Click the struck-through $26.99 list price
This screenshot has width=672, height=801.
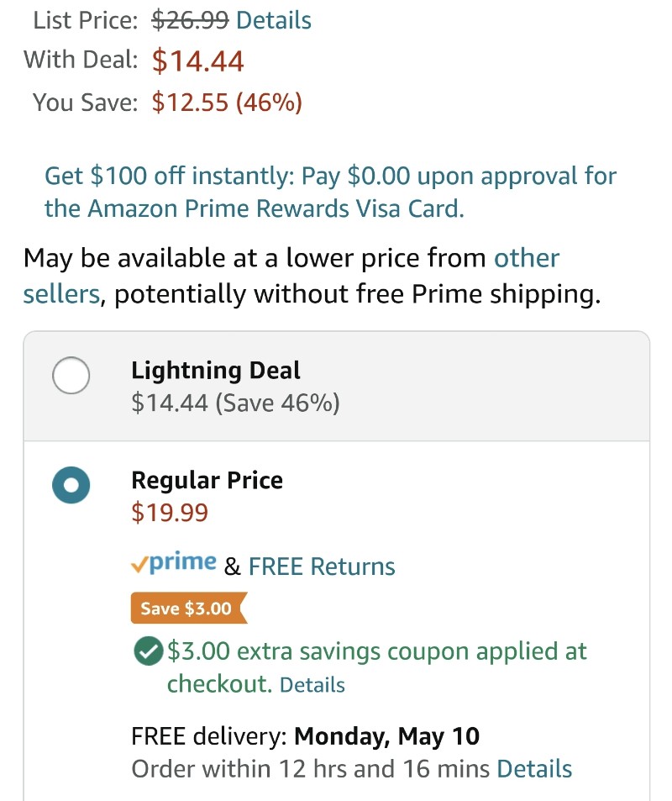point(190,21)
